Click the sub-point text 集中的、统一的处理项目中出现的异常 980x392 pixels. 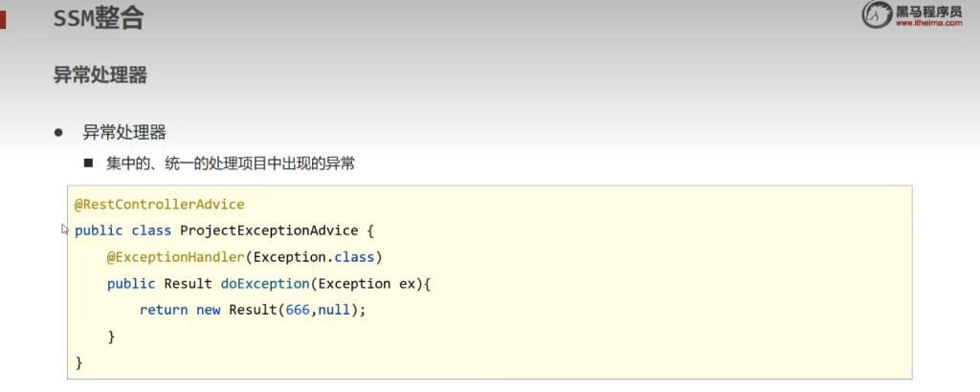(230, 163)
